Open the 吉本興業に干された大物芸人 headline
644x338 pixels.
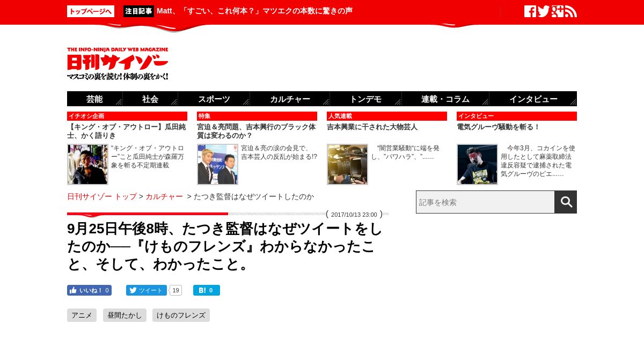tap(372, 127)
